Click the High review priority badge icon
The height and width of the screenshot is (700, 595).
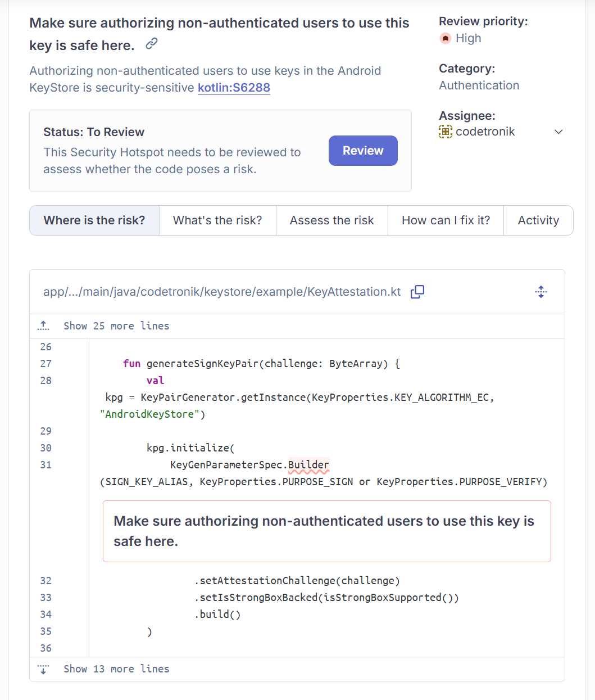pyautogui.click(x=445, y=38)
